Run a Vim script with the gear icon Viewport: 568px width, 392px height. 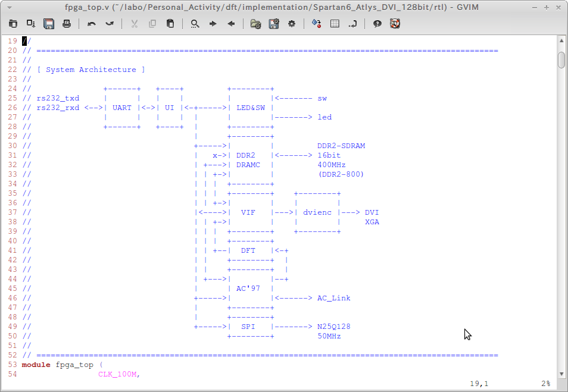pos(291,24)
